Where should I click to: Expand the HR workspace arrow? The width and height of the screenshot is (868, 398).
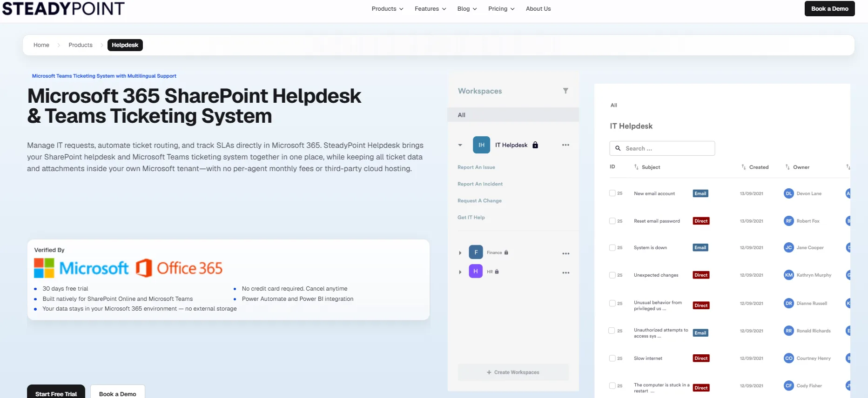tap(460, 272)
